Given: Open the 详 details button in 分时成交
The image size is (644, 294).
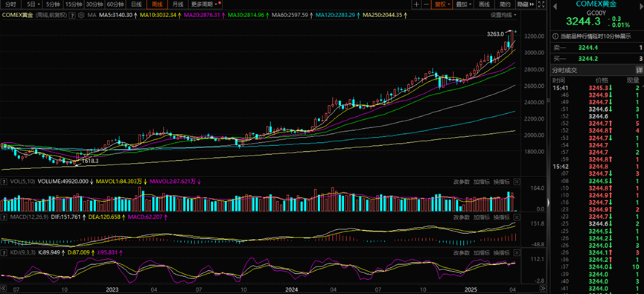Looking at the screenshot, I should 639,70.
